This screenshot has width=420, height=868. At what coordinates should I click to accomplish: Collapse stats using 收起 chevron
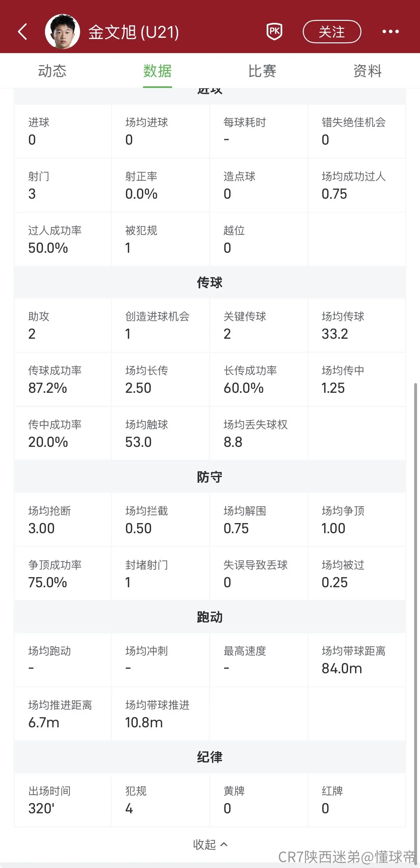[x=210, y=844]
